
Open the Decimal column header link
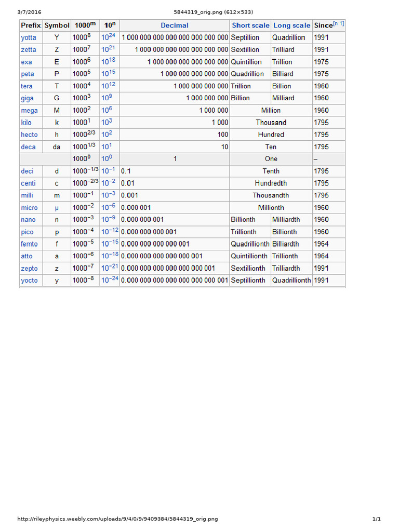[x=175, y=25]
